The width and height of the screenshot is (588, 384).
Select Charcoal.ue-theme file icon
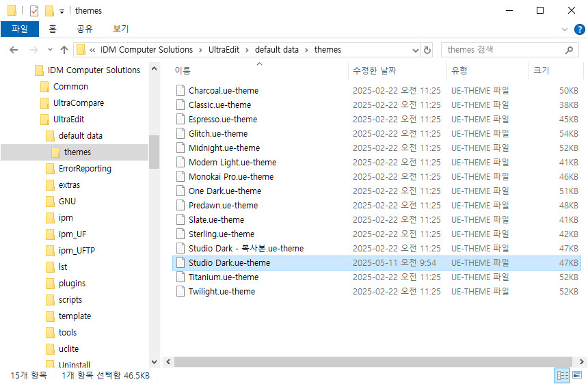181,90
